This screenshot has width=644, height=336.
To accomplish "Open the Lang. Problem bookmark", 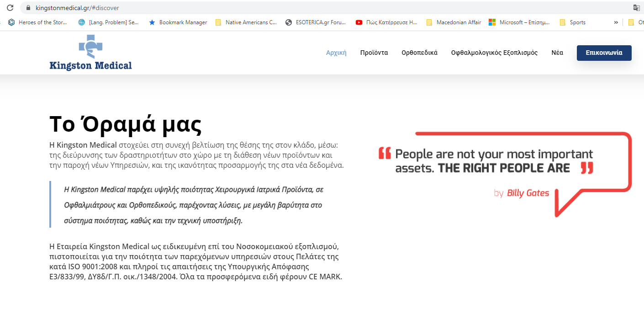I will (109, 22).
